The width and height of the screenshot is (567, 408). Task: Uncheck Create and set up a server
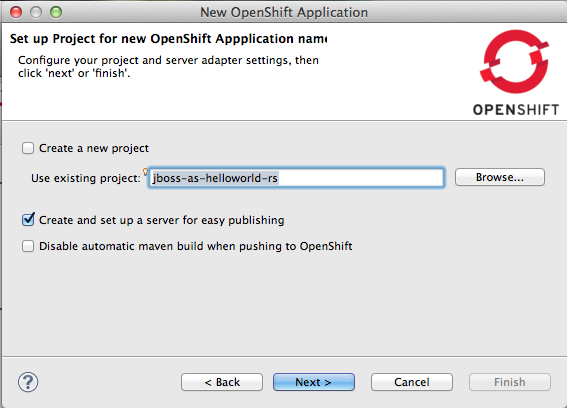[28, 220]
